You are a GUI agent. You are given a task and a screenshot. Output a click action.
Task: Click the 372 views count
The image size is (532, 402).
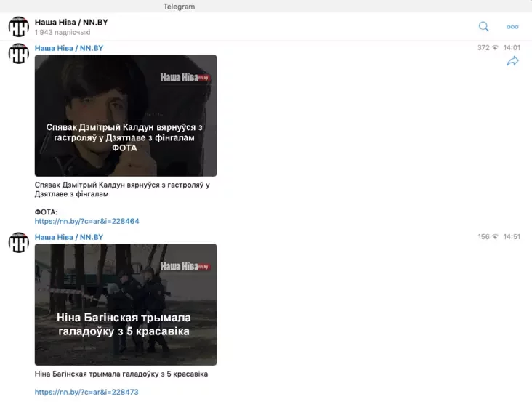(483, 48)
